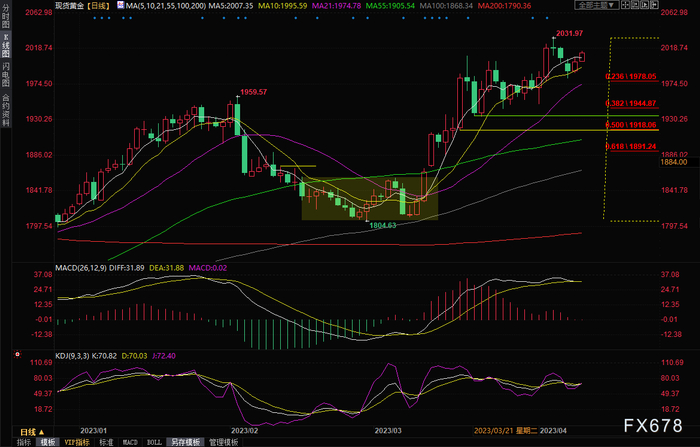Select the 模板 bottom tab
This screenshot has height=447, width=700.
point(48,442)
